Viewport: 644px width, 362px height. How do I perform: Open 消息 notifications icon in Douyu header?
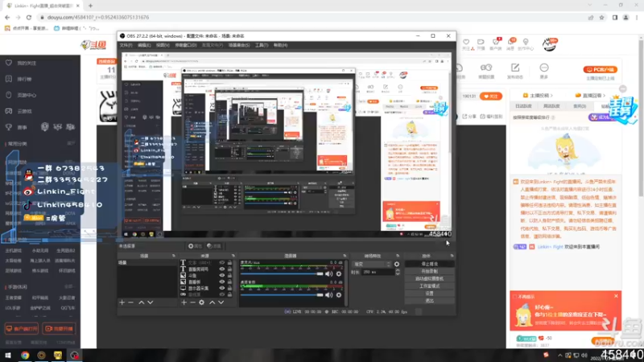point(511,42)
